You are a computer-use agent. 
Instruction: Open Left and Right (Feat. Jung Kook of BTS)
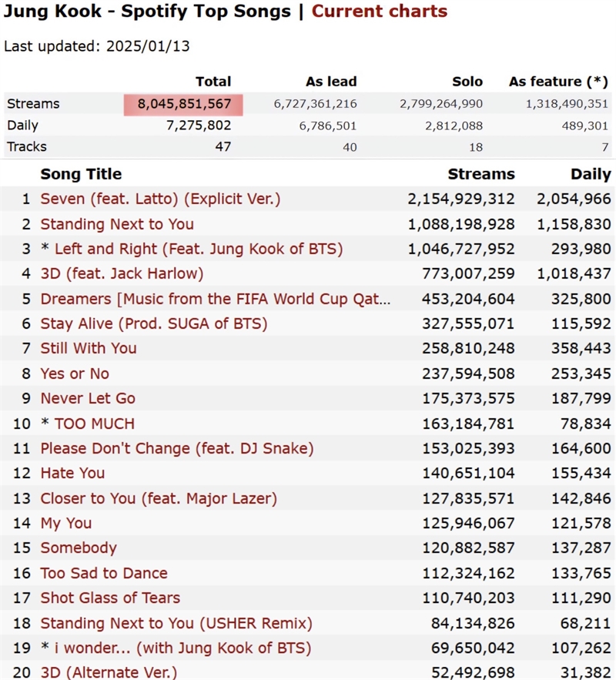click(x=199, y=249)
